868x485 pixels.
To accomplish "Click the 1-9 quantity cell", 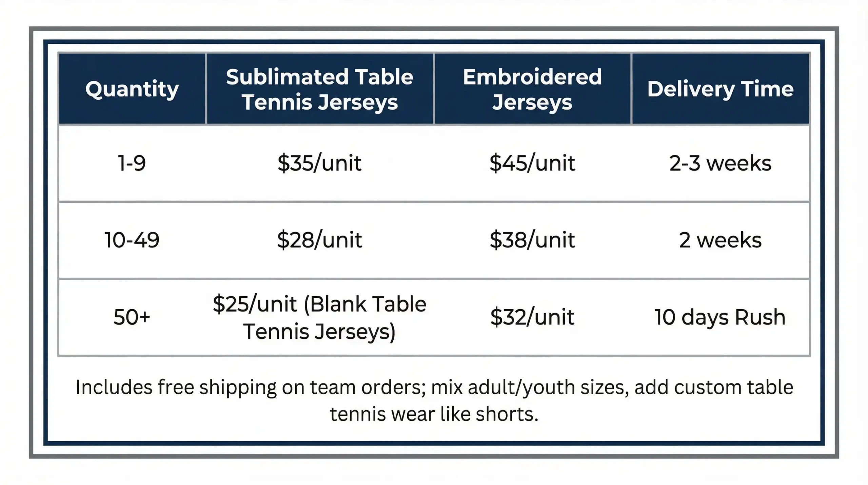I will [132, 163].
